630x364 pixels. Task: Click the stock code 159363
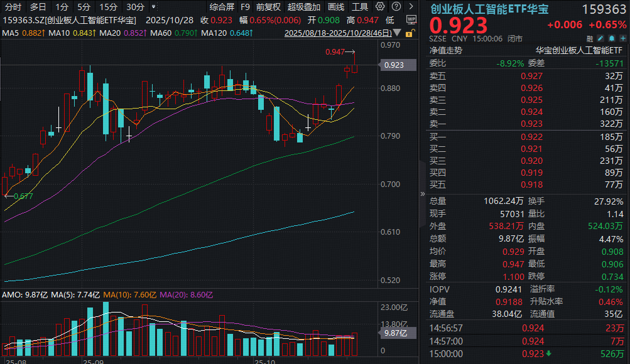[x=604, y=9]
